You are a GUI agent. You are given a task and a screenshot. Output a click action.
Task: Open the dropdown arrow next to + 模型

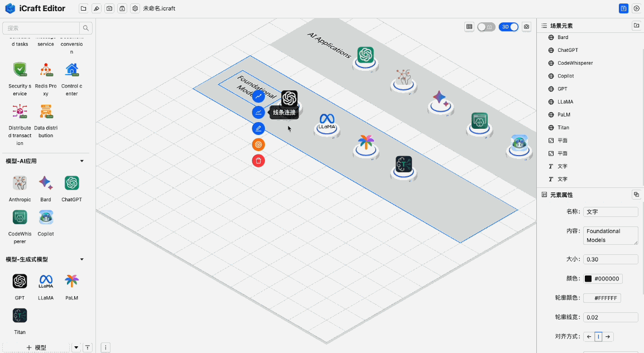(x=76, y=347)
